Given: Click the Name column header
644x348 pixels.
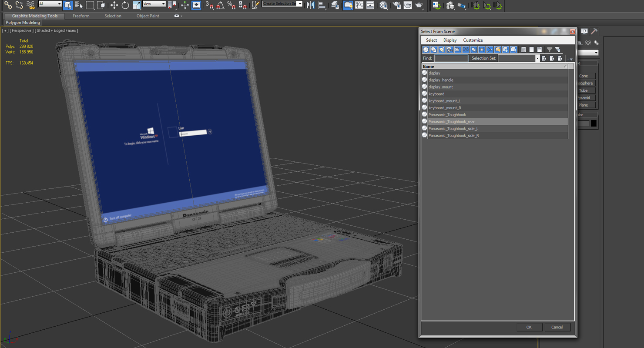Looking at the screenshot, I should point(495,67).
